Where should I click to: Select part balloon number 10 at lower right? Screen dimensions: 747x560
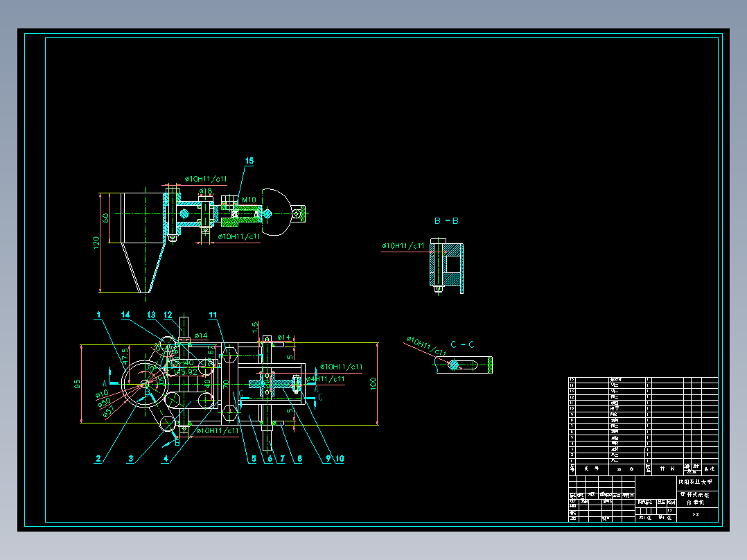[340, 457]
